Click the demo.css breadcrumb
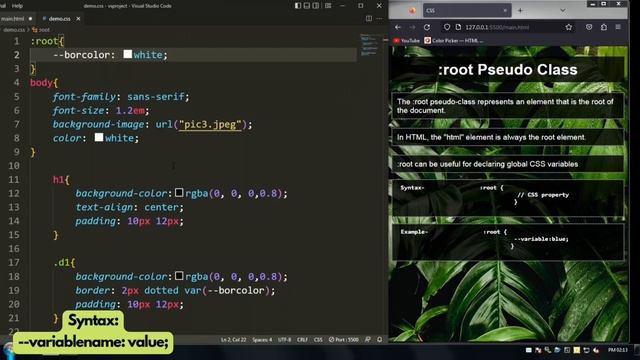The height and width of the screenshot is (360, 640). point(14,30)
